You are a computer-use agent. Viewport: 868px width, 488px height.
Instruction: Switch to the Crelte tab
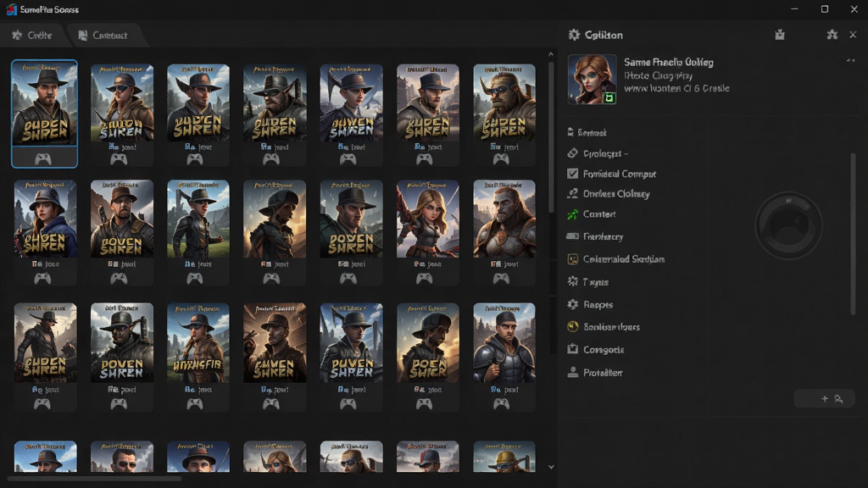(33, 36)
